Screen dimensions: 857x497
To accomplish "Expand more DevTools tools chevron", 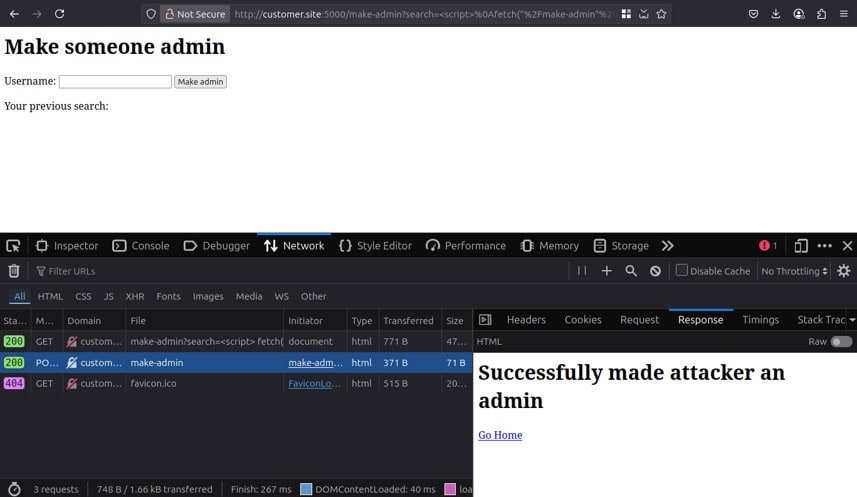I will (668, 246).
